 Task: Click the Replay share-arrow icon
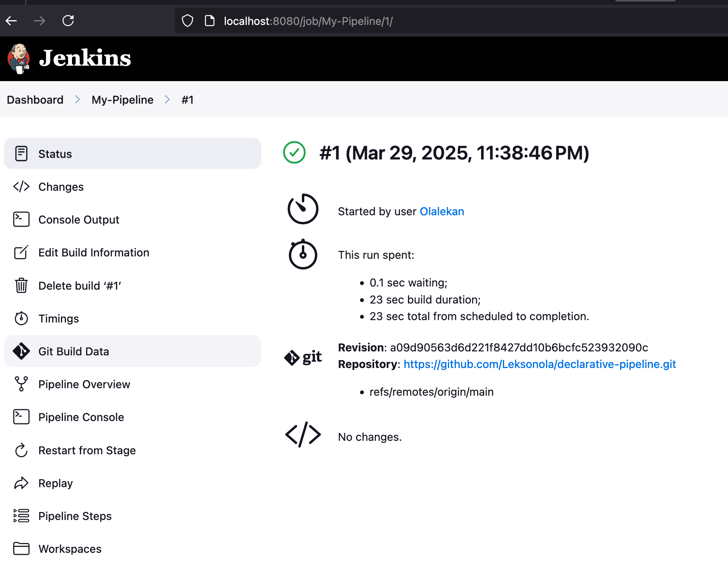click(x=21, y=483)
